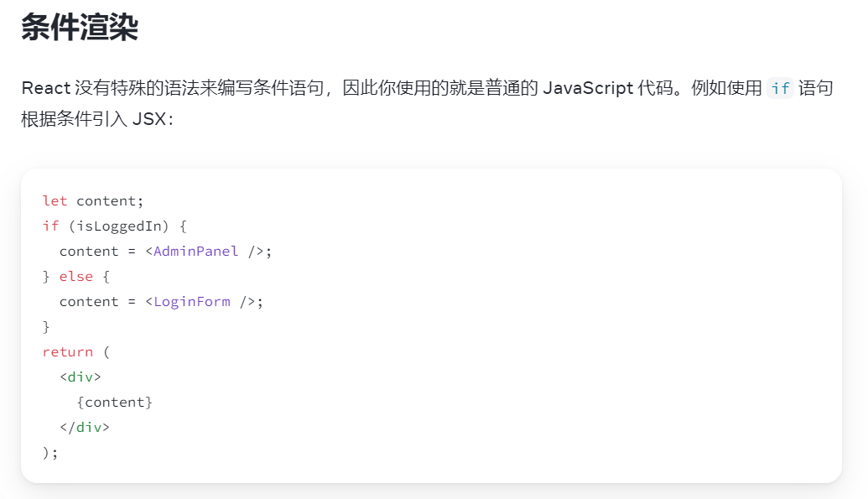868x499 pixels.
Task: Click the LoginForm component name
Action: (x=191, y=302)
